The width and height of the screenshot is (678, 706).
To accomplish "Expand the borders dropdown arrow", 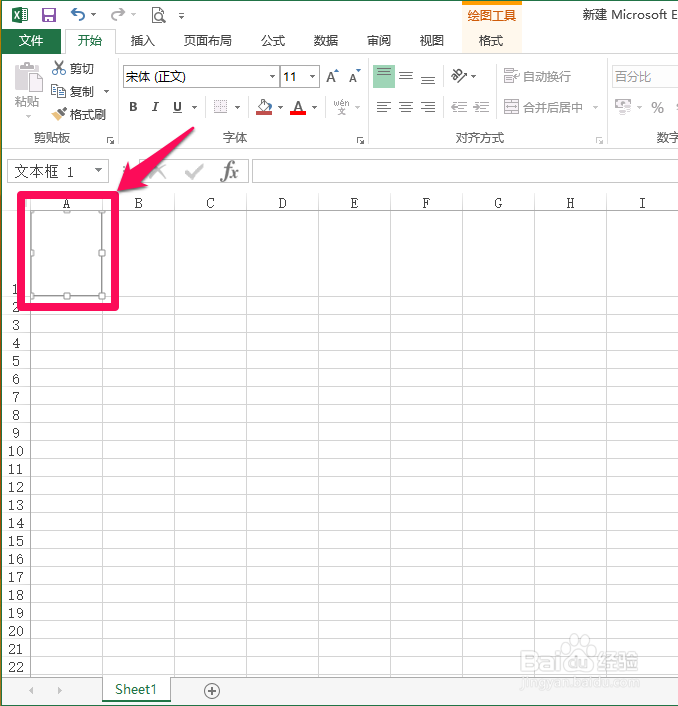I will [x=237, y=108].
